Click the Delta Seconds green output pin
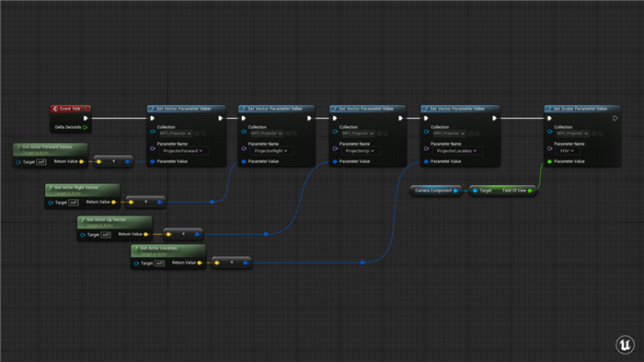The image size is (644, 362). [x=85, y=127]
